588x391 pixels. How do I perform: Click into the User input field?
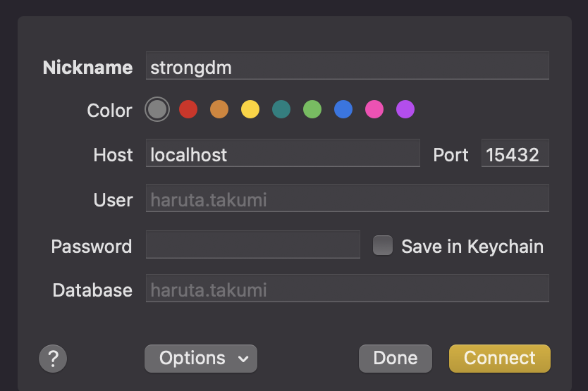click(348, 198)
